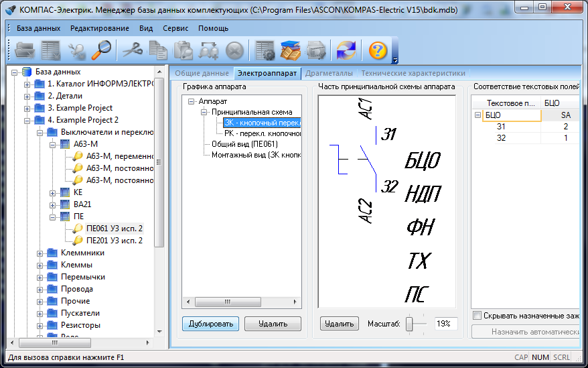Click folder icon of Провода
The image size is (588, 368).
click(52, 289)
